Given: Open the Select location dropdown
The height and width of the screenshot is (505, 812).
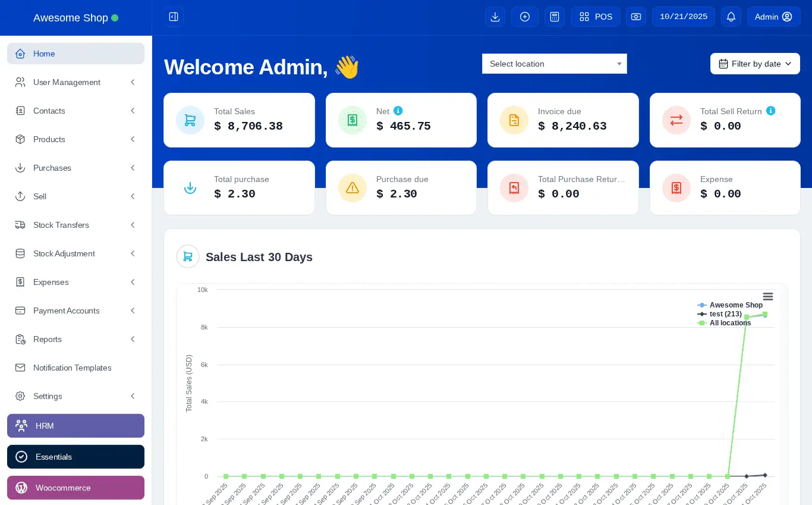Looking at the screenshot, I should coord(554,64).
